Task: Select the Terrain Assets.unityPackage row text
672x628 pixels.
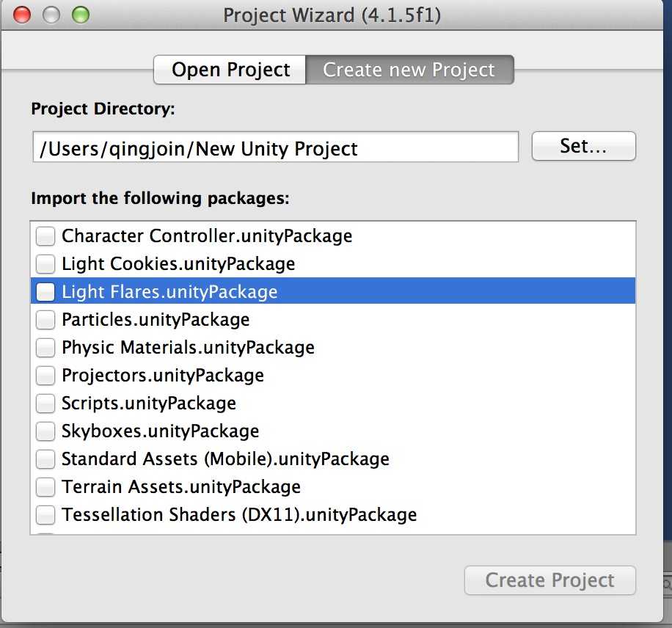Action: coord(181,487)
